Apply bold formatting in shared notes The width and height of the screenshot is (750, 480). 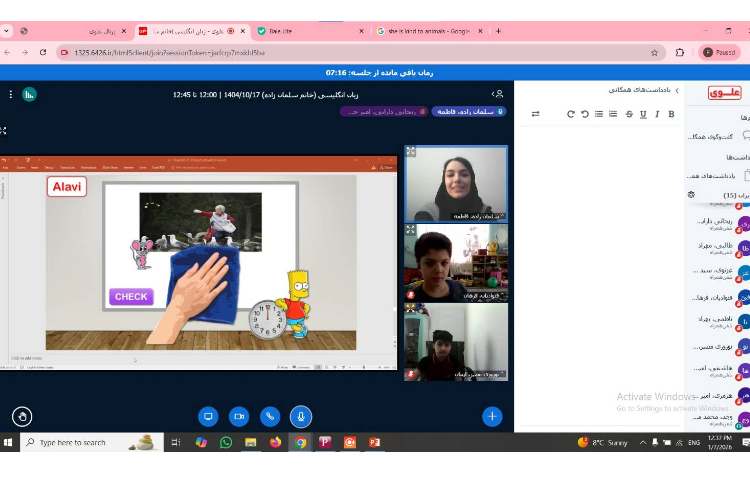click(671, 114)
